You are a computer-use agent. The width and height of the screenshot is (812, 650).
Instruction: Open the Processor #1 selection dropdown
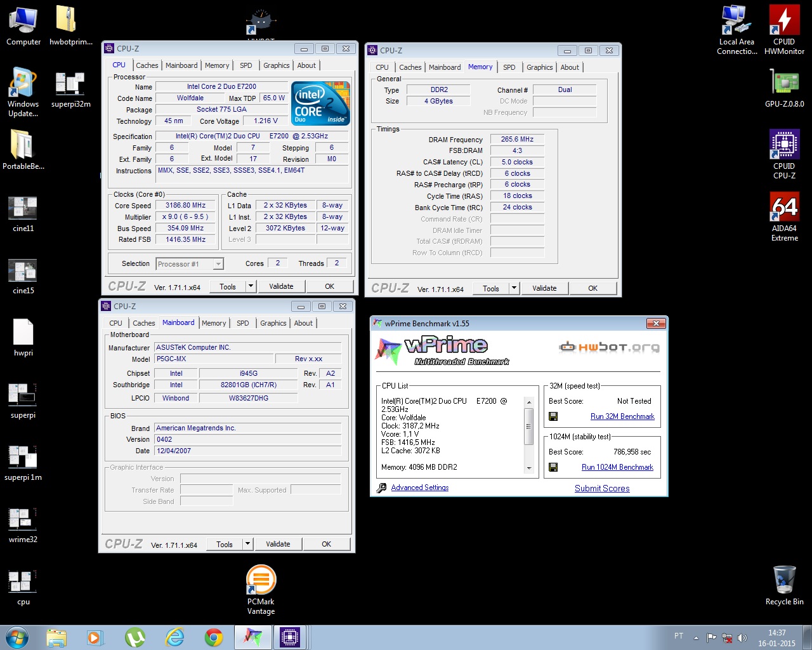click(190, 264)
